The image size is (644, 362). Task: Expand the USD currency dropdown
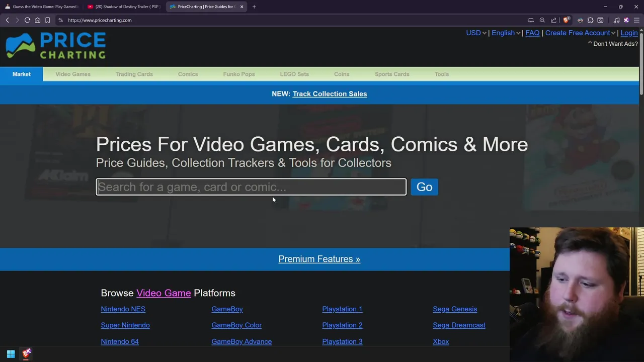(x=476, y=33)
